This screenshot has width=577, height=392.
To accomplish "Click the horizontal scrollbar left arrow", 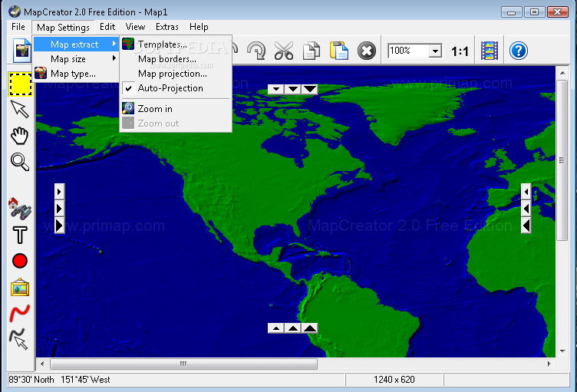I will pyautogui.click(x=42, y=364).
